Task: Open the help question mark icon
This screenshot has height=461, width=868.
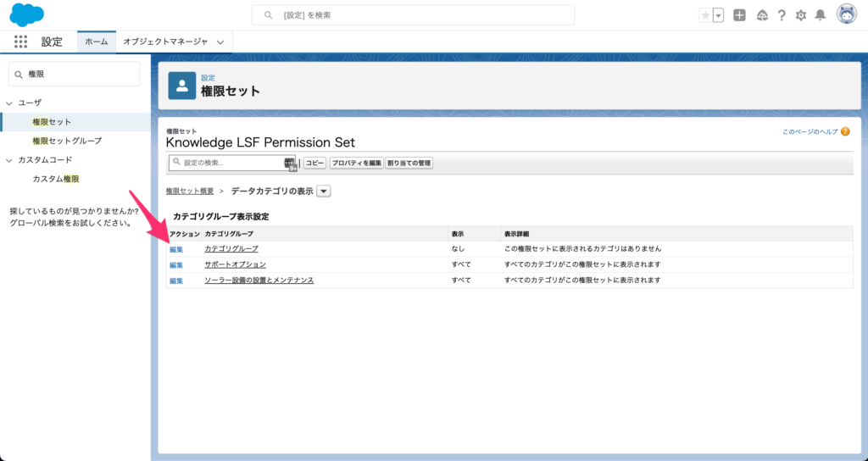Action: click(782, 15)
